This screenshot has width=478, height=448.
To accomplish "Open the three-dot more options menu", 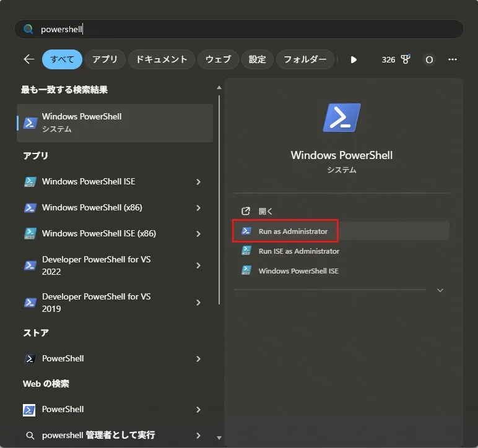I will pyautogui.click(x=453, y=59).
